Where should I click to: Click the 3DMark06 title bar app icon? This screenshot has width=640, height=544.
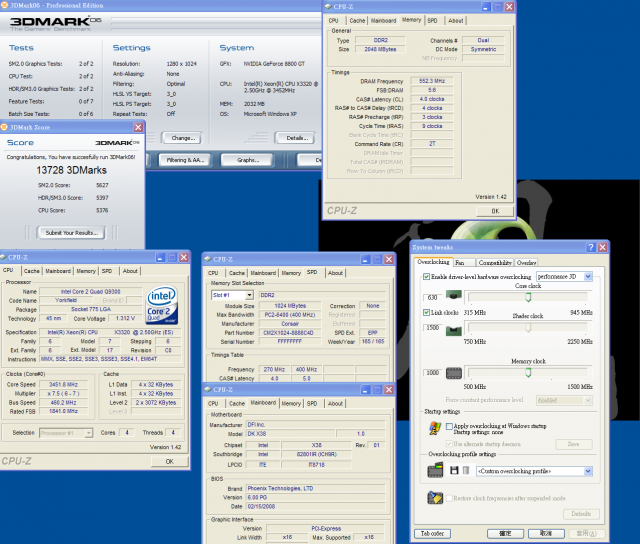point(4,5)
